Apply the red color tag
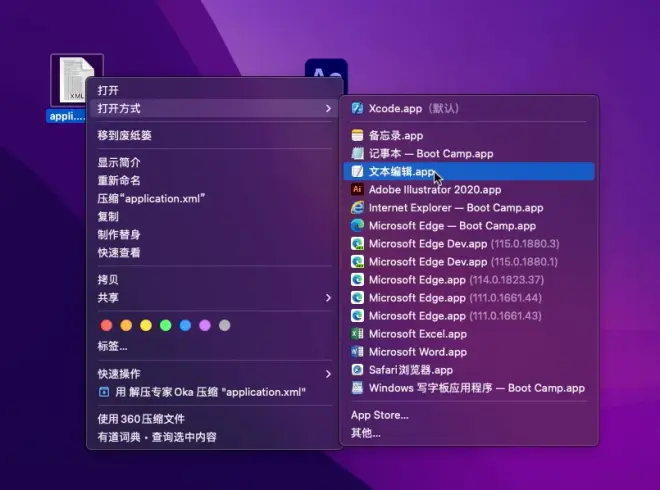 pyautogui.click(x=106, y=325)
